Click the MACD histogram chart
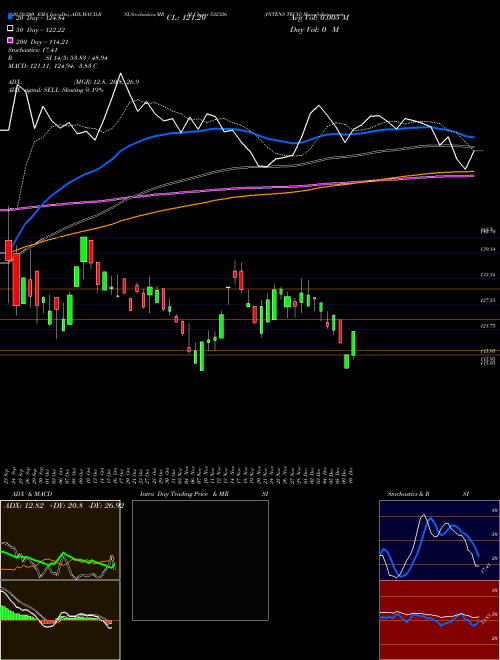The image size is (500, 660). 60,620
